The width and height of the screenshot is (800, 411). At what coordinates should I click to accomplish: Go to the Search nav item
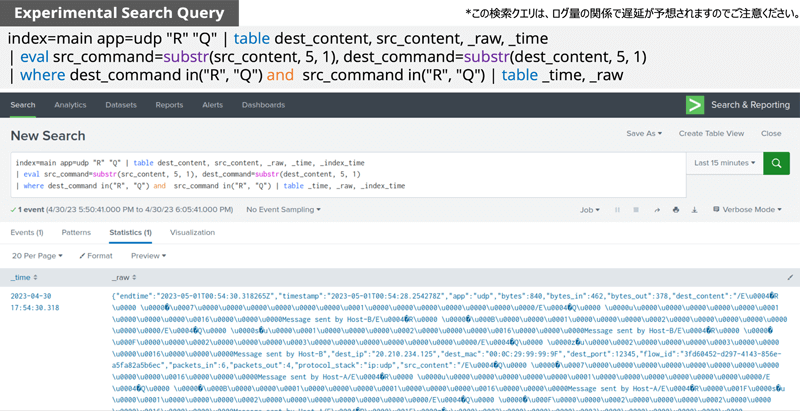click(x=23, y=105)
